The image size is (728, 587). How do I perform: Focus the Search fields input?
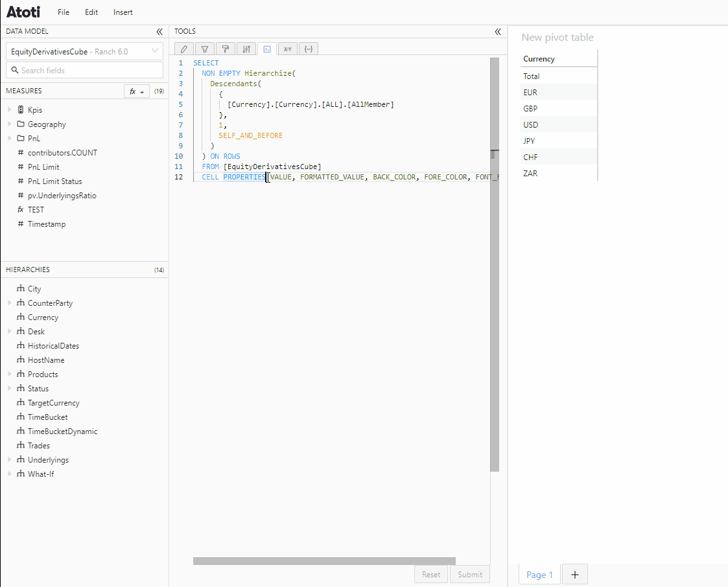click(x=84, y=71)
